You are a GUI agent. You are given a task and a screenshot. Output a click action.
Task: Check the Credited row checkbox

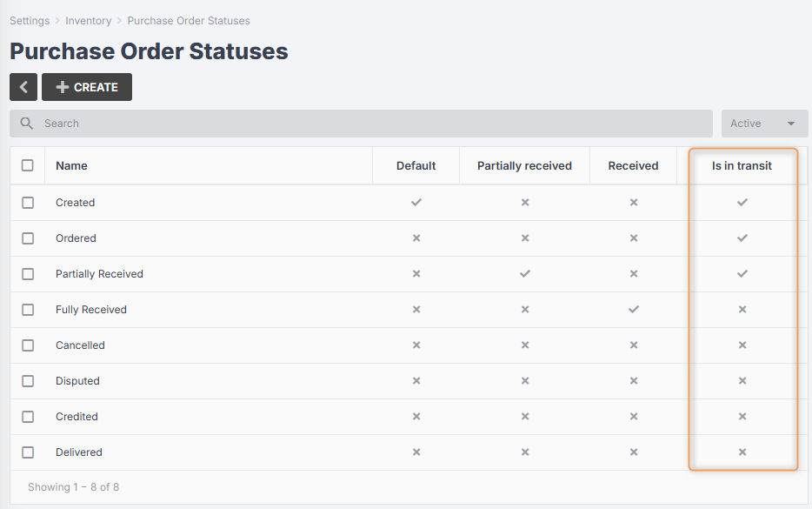tap(28, 418)
